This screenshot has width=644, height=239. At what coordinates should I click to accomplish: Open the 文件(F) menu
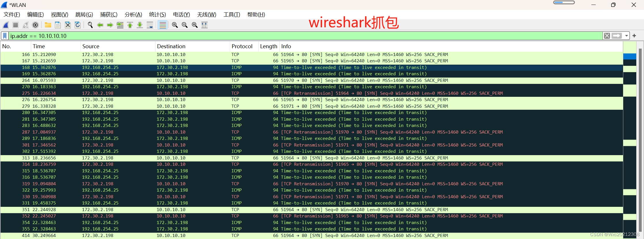pyautogui.click(x=12, y=15)
